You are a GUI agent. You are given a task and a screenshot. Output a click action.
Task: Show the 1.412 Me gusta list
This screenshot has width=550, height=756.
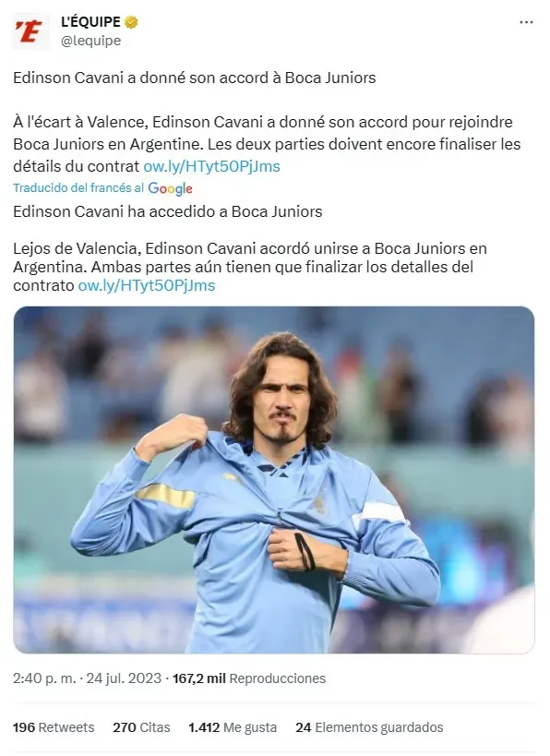[233, 727]
